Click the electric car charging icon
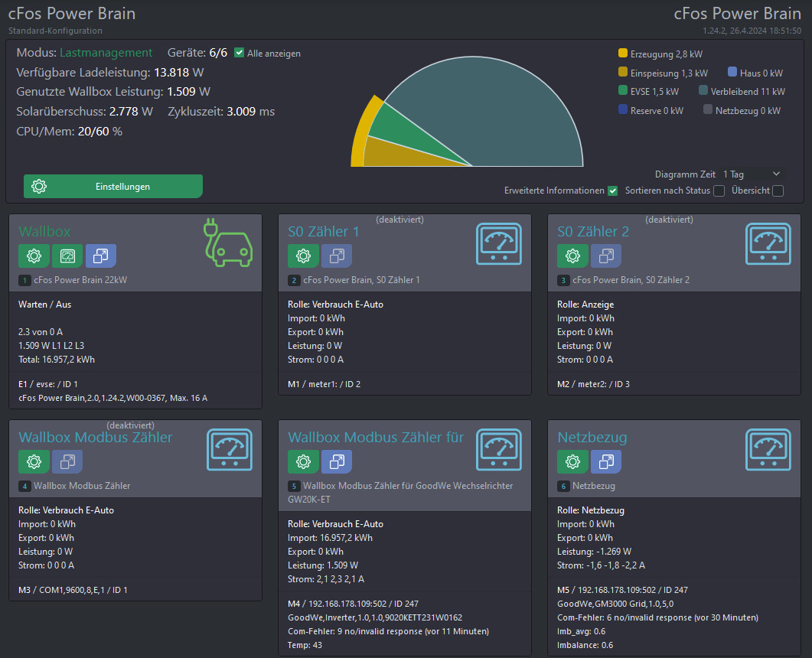 [x=230, y=243]
